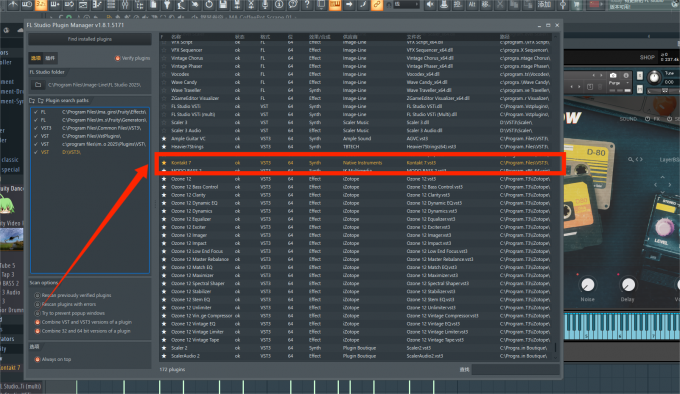Browse for the FL Studio folder via folder icon
680x394 pixels.
tap(38, 85)
